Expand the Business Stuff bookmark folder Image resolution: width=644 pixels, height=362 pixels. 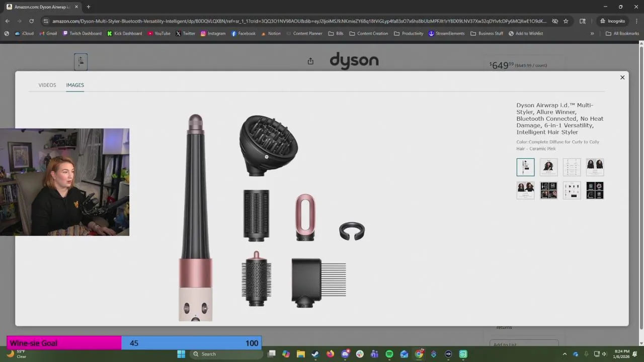coord(487,34)
